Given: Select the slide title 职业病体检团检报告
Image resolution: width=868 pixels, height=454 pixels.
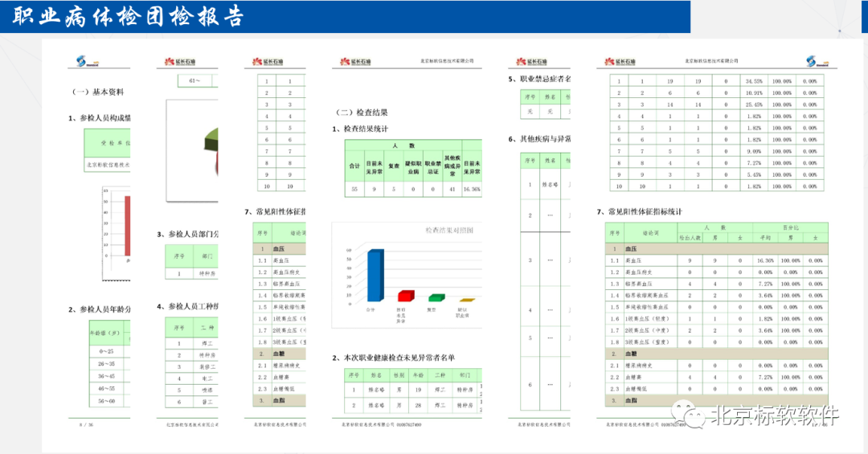Looking at the screenshot, I should [x=128, y=17].
